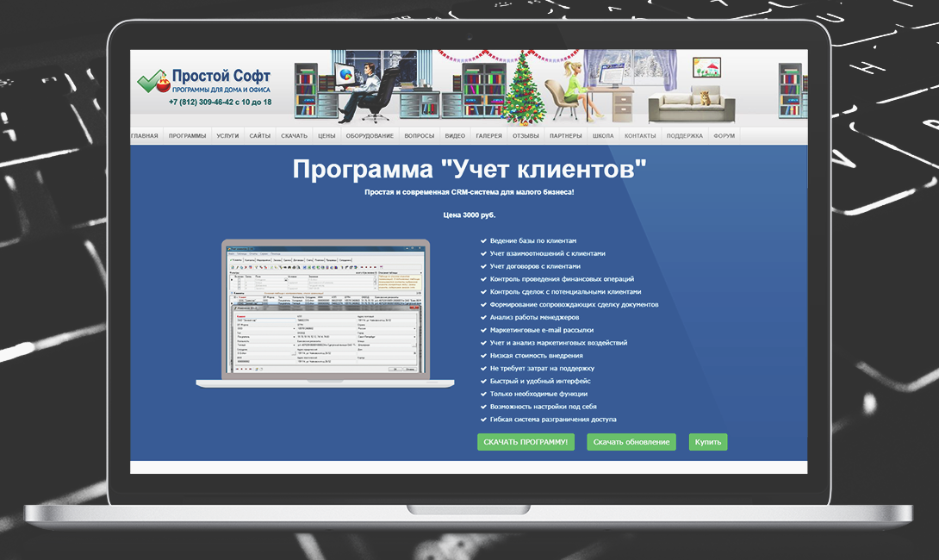This screenshot has width=939, height=560.
Task: Open the КОНТАКТЫ page
Action: (x=640, y=136)
